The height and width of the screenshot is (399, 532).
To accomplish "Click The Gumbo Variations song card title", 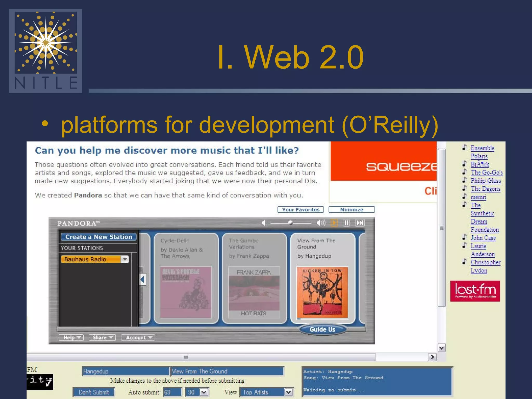I will 244,244.
